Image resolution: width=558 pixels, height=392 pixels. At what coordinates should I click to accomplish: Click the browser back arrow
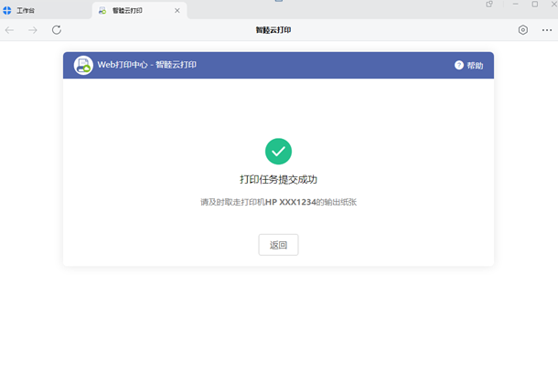click(10, 30)
